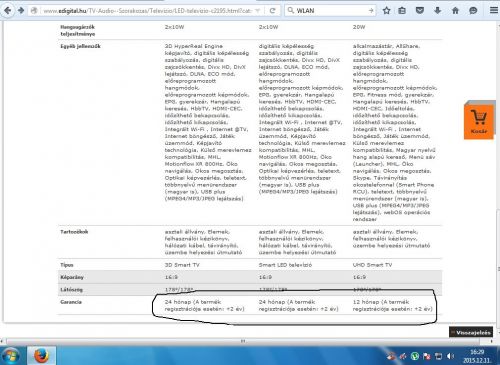Click the Action Center flag icon

(427, 356)
